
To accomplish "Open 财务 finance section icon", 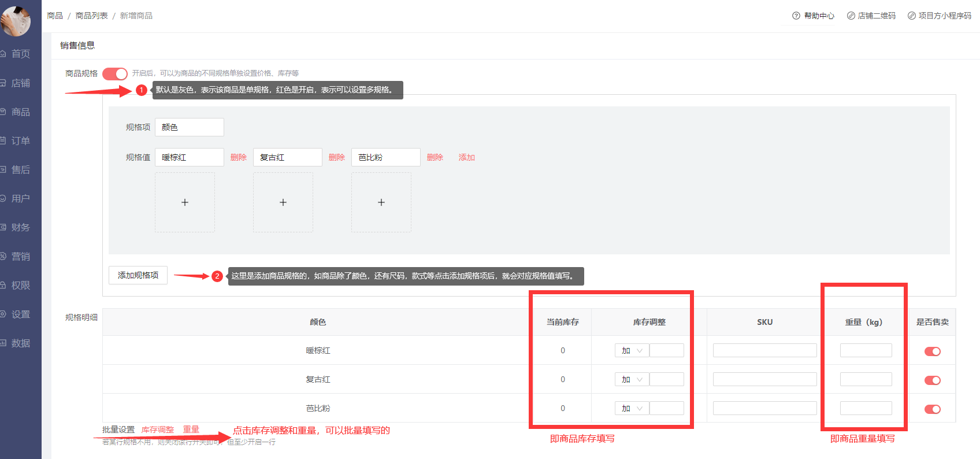I will pyautogui.click(x=3, y=228).
